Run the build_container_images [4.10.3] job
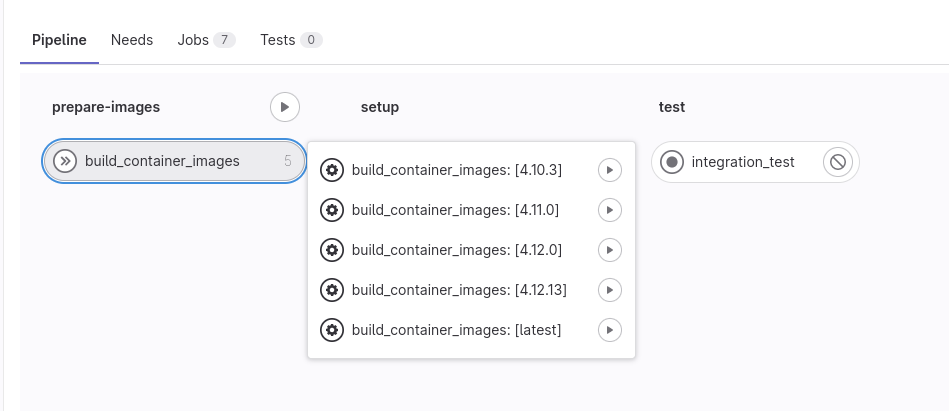 pos(609,170)
